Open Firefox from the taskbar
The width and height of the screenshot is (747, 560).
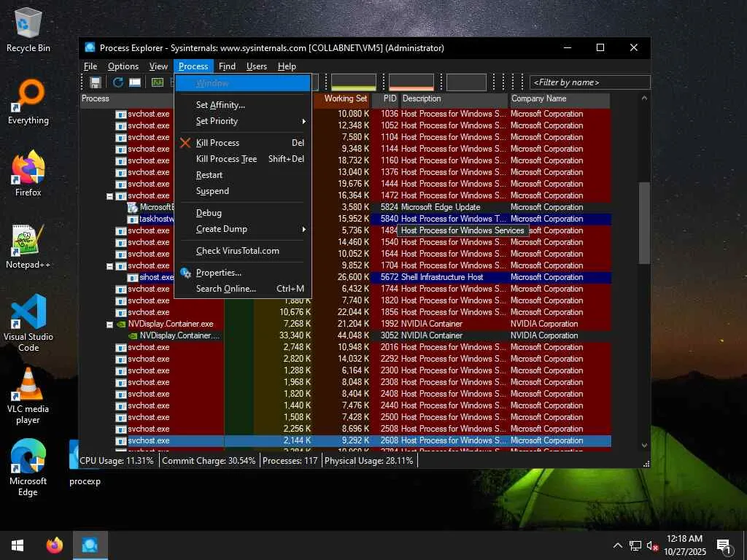(55, 545)
